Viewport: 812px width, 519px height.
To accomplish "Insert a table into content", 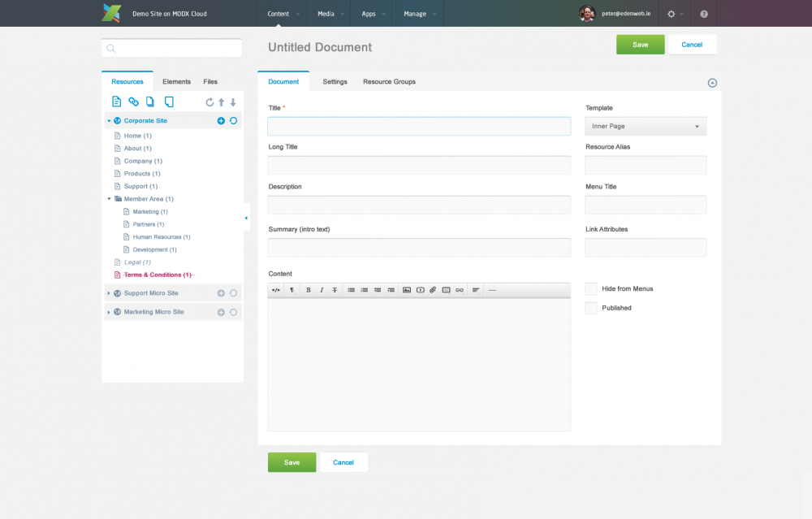I will coord(446,290).
